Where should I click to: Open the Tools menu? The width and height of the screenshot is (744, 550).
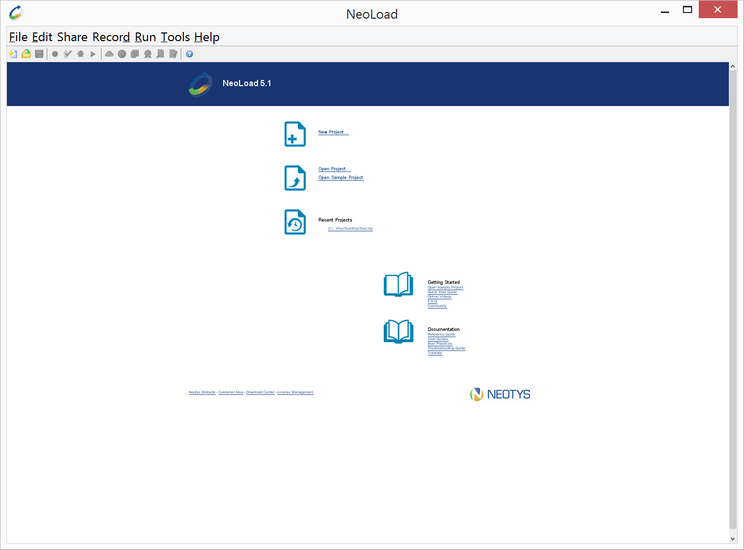tap(175, 37)
